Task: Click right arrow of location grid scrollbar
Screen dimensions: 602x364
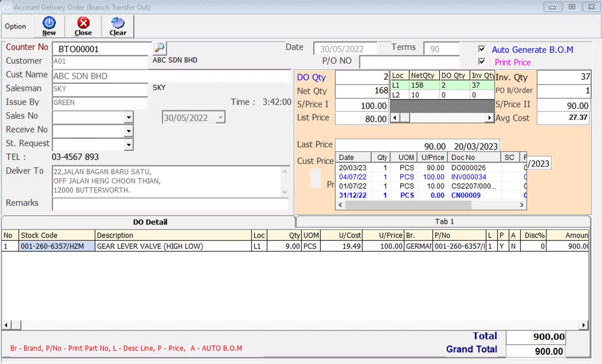Action: (490, 118)
